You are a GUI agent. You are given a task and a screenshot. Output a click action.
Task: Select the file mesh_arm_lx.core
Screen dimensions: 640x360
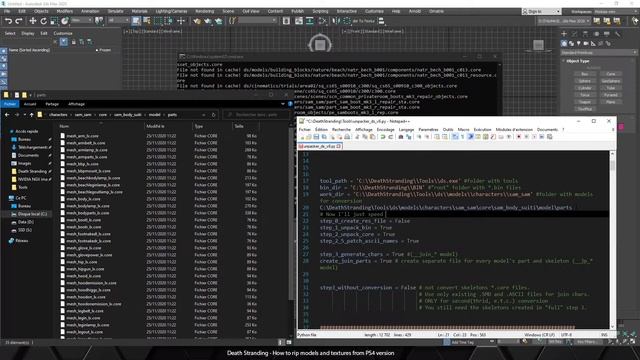[82, 136]
